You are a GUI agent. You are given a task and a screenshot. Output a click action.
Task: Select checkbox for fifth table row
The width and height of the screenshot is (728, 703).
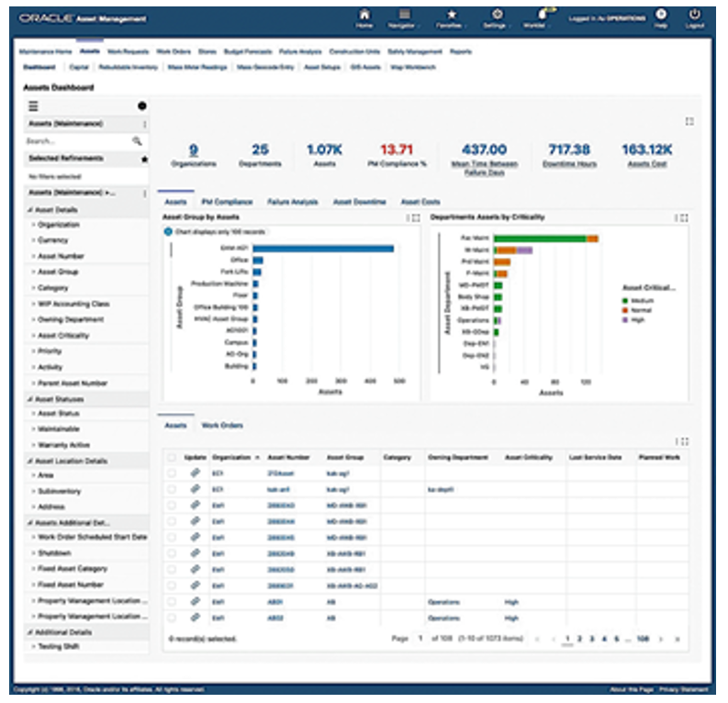tap(172, 537)
